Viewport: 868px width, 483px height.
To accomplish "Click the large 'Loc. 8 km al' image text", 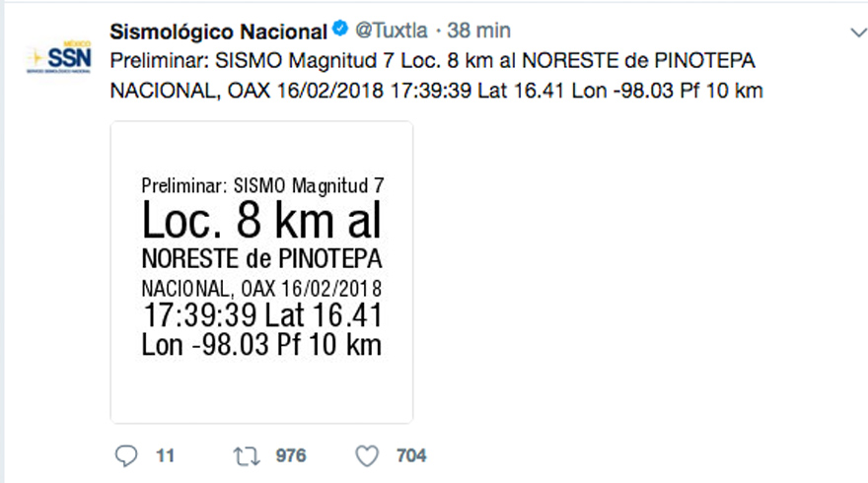I will coord(261,220).
